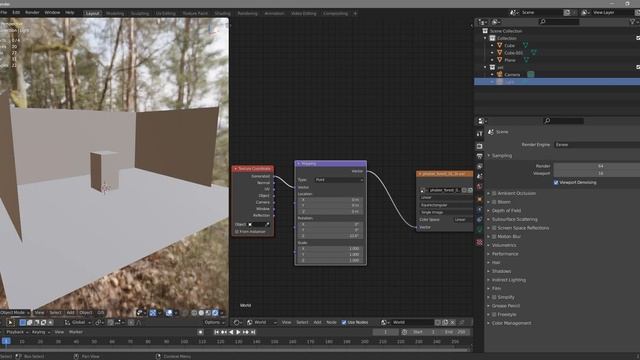Viewport: 640px width, 360px height.
Task: Jump to the timeline start frame
Action: pyautogui.click(x=216, y=332)
